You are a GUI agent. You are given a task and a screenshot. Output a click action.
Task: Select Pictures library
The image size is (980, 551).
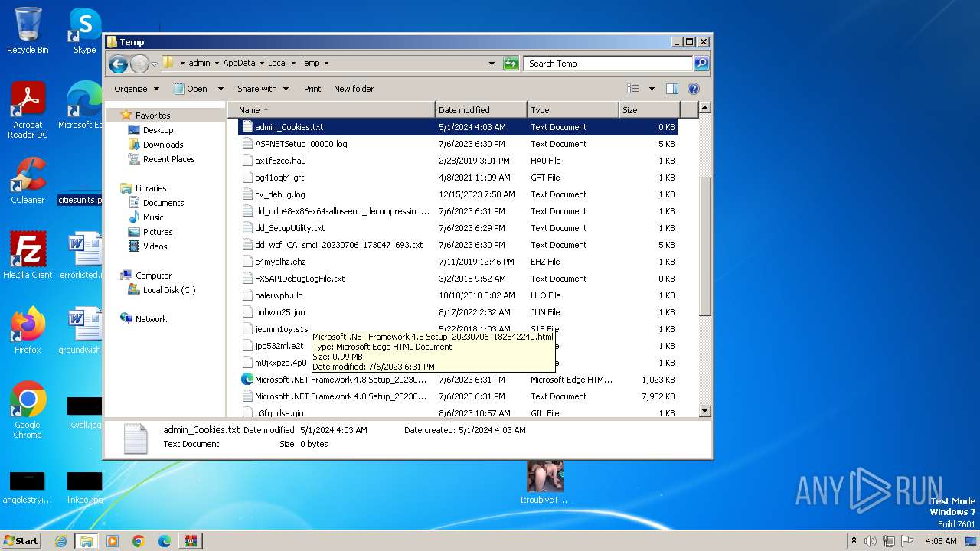point(157,232)
